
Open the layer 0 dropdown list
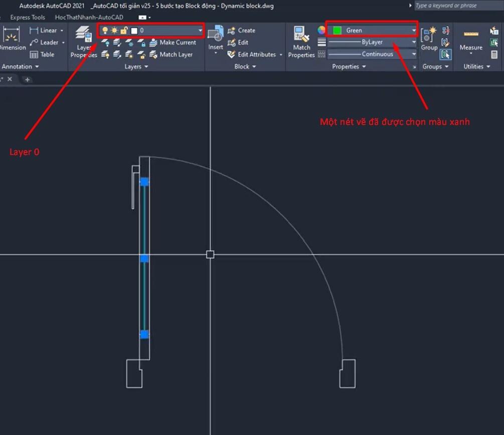tap(200, 31)
